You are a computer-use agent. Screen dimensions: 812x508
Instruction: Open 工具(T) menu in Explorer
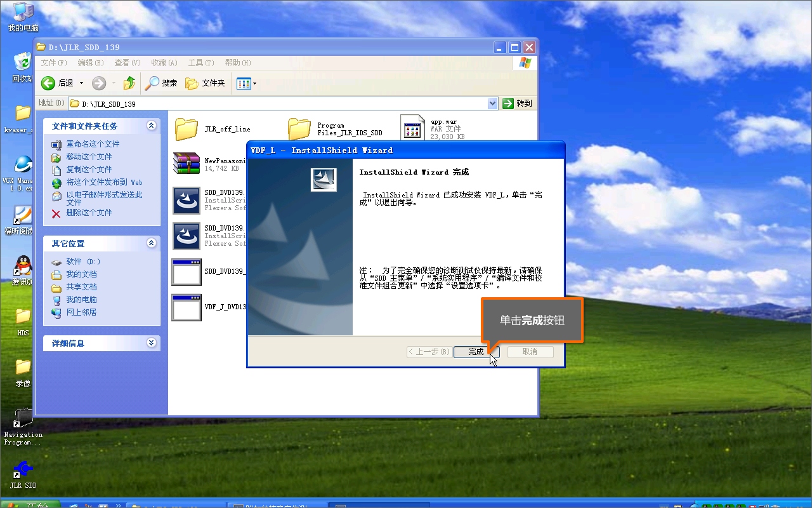coord(201,63)
